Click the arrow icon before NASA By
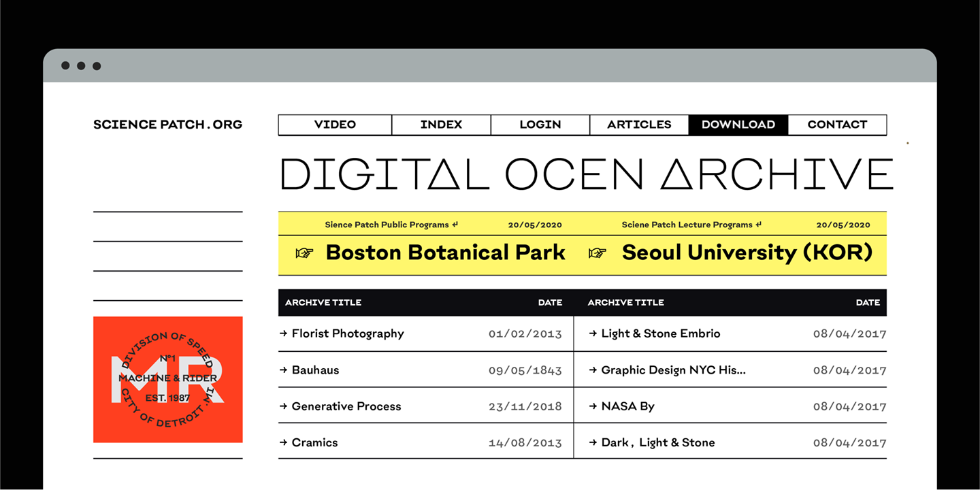The image size is (980, 490). click(593, 406)
